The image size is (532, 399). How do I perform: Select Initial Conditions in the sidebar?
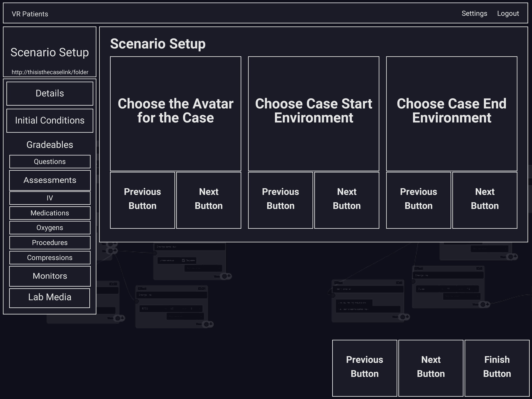click(50, 121)
